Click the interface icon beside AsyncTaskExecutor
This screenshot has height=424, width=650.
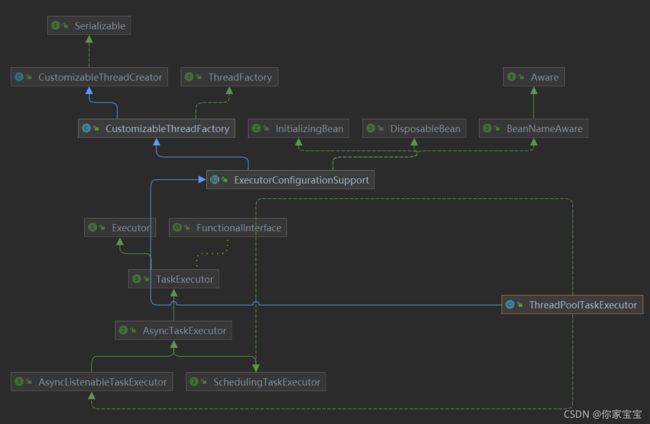[123, 330]
